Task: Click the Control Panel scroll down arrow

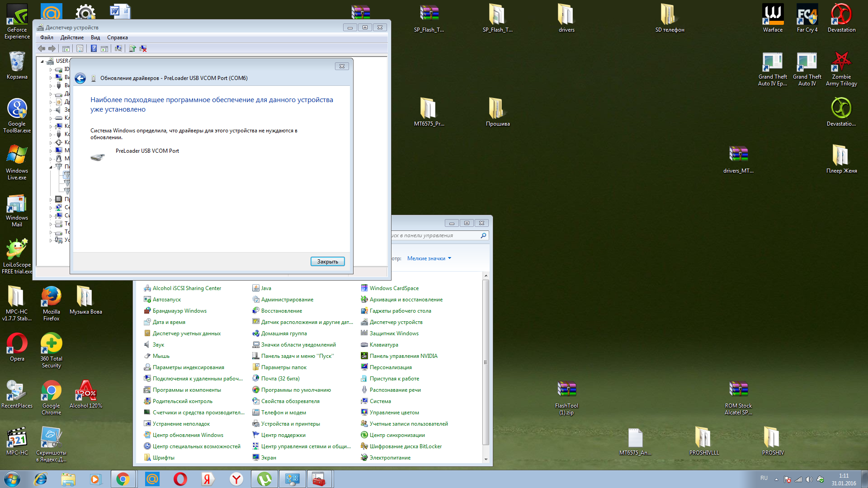Action: [x=486, y=459]
